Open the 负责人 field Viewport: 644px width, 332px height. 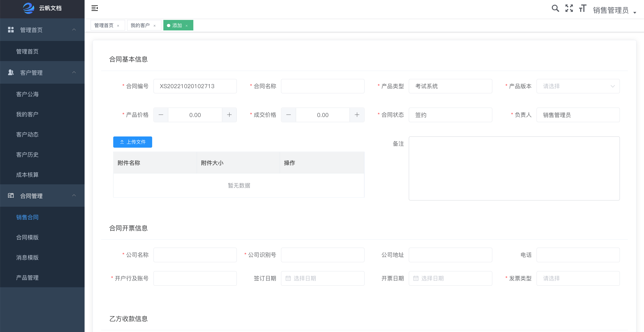[x=578, y=115]
